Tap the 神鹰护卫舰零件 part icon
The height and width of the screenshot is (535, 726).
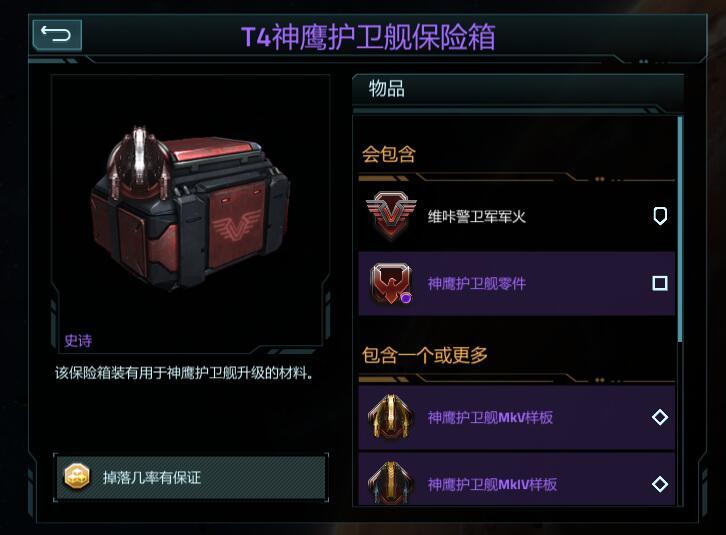tap(391, 283)
